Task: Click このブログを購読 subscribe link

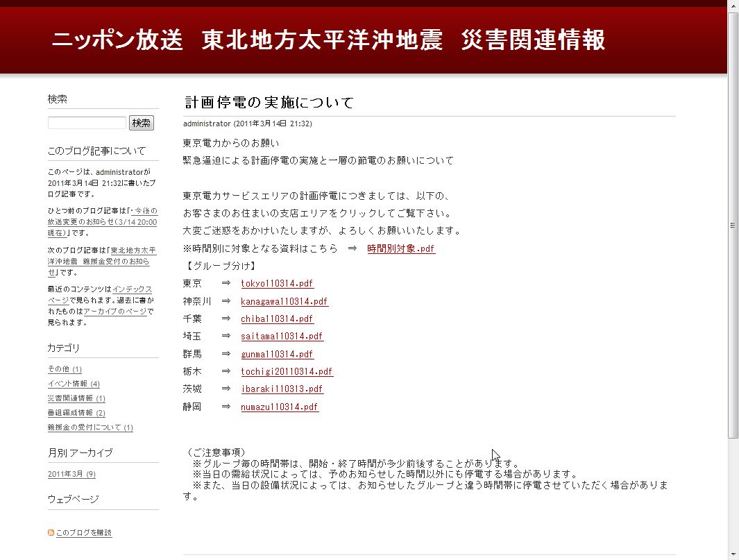Action: click(x=84, y=533)
